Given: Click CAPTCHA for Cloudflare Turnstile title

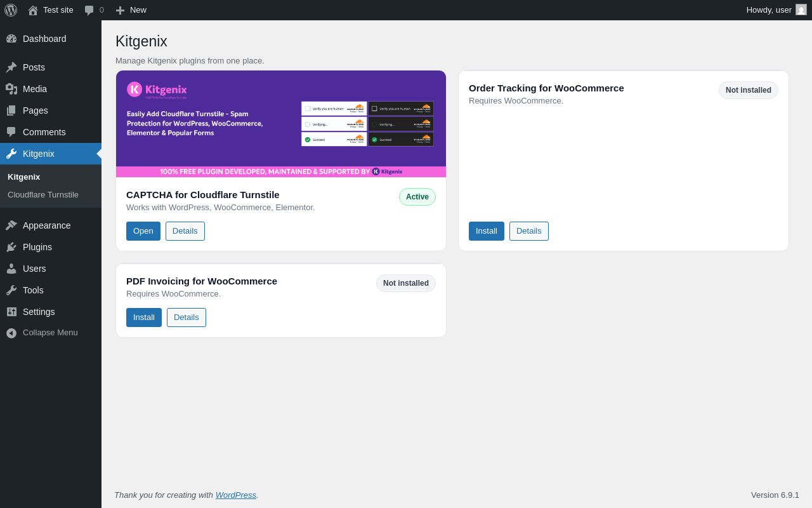Looking at the screenshot, I should 203,195.
